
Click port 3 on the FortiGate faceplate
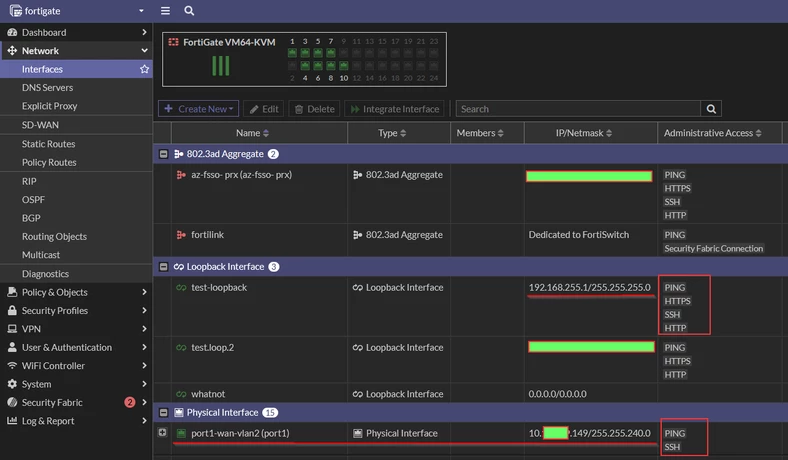305,53
